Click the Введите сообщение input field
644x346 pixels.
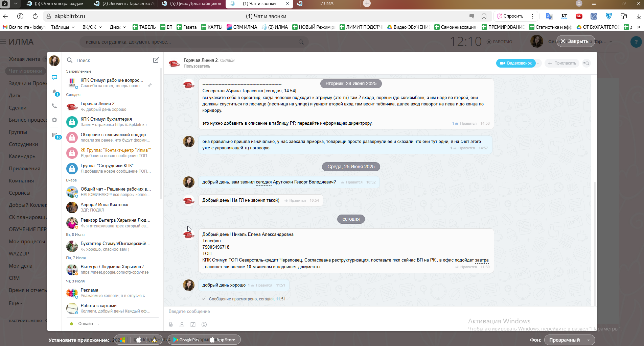pos(379,312)
